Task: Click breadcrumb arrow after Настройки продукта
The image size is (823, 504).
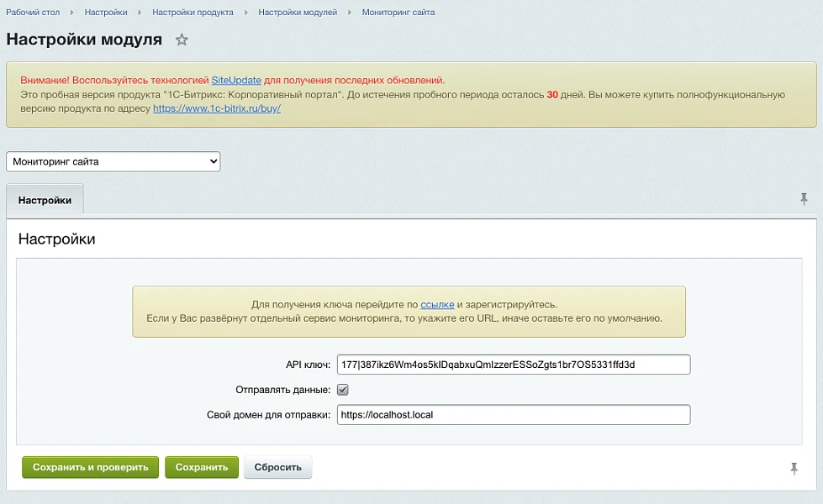Action: [x=245, y=12]
